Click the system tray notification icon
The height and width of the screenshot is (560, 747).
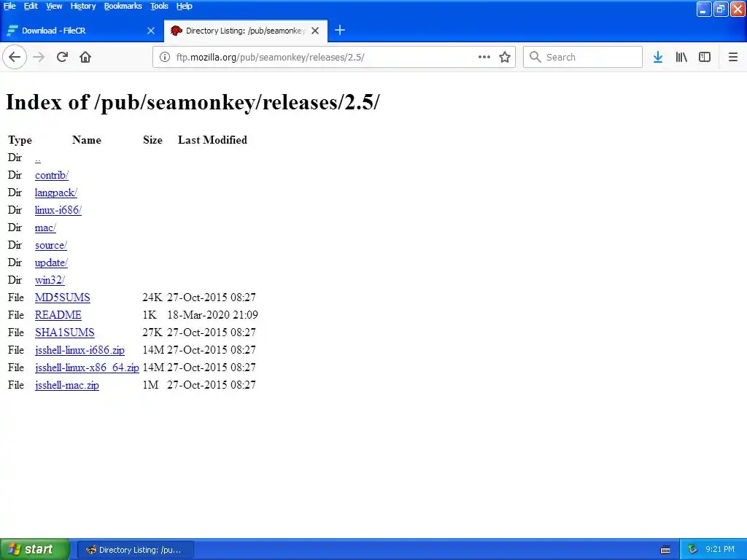click(692, 550)
